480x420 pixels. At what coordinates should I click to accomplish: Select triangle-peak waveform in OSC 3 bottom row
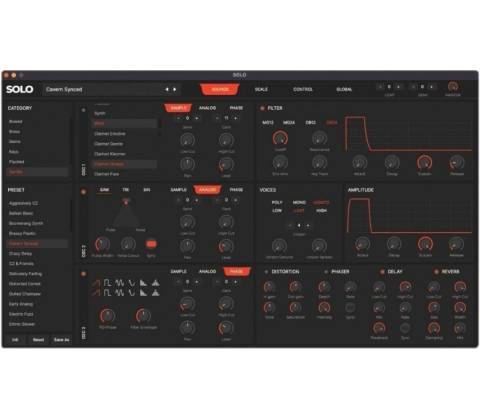155,293
